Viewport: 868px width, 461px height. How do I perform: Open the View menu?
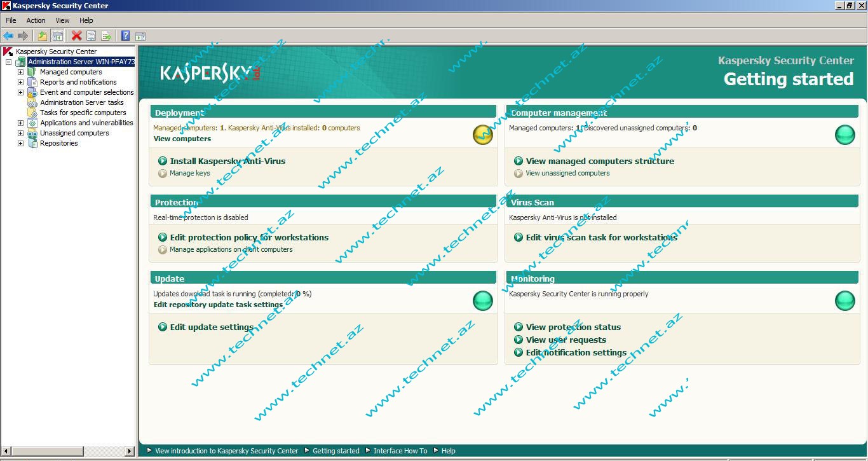[x=62, y=20]
